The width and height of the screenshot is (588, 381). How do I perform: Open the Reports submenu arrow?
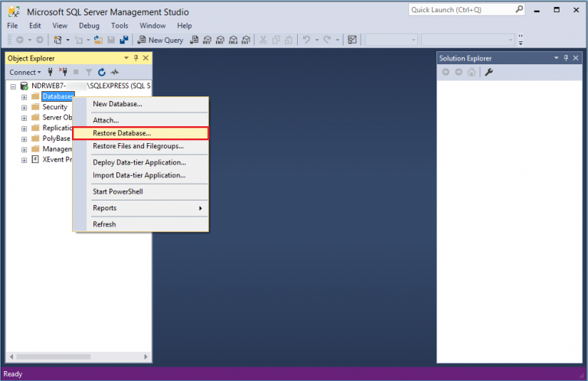tap(201, 208)
